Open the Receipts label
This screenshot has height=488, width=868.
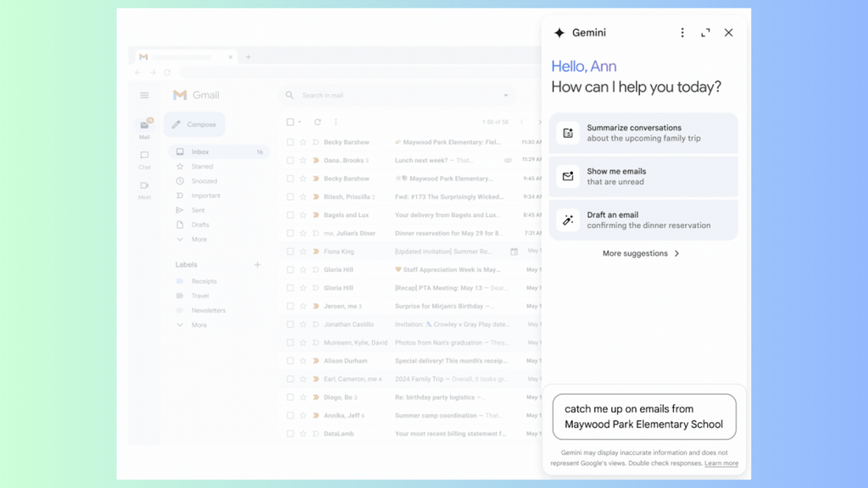tap(203, 281)
